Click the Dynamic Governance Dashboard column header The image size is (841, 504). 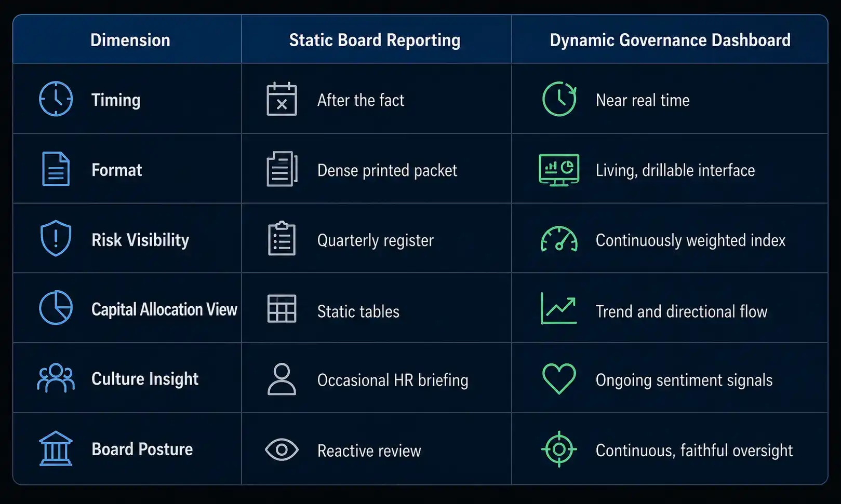(670, 40)
